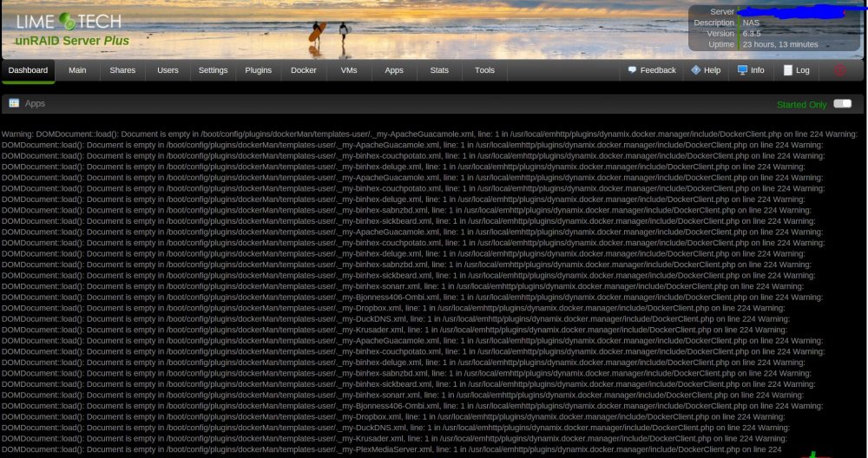The height and width of the screenshot is (458, 868).
Task: Switch to the Docker tab
Action: [303, 71]
